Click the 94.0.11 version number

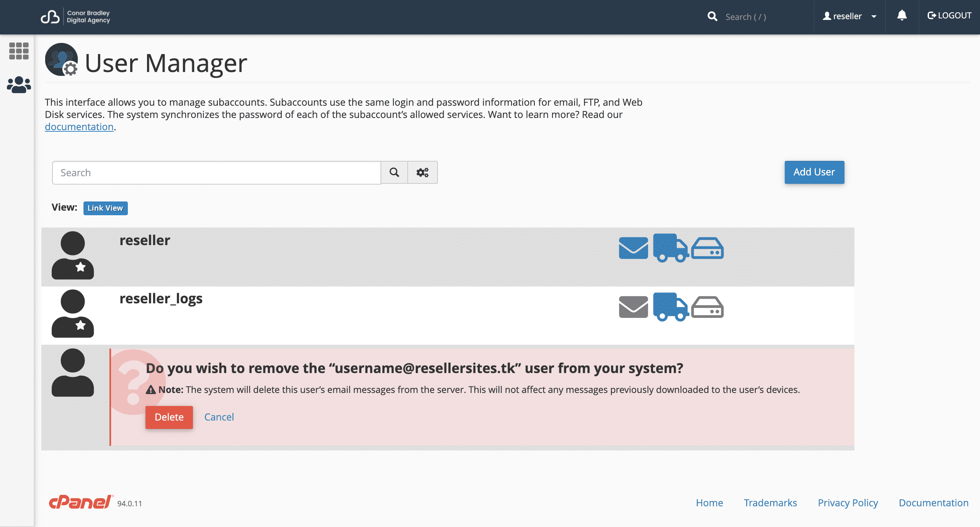[x=129, y=504]
